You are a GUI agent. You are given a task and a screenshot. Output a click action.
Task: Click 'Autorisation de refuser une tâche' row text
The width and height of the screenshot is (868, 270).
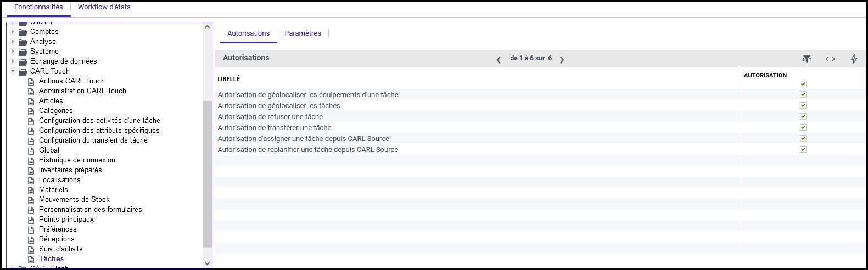tap(270, 117)
